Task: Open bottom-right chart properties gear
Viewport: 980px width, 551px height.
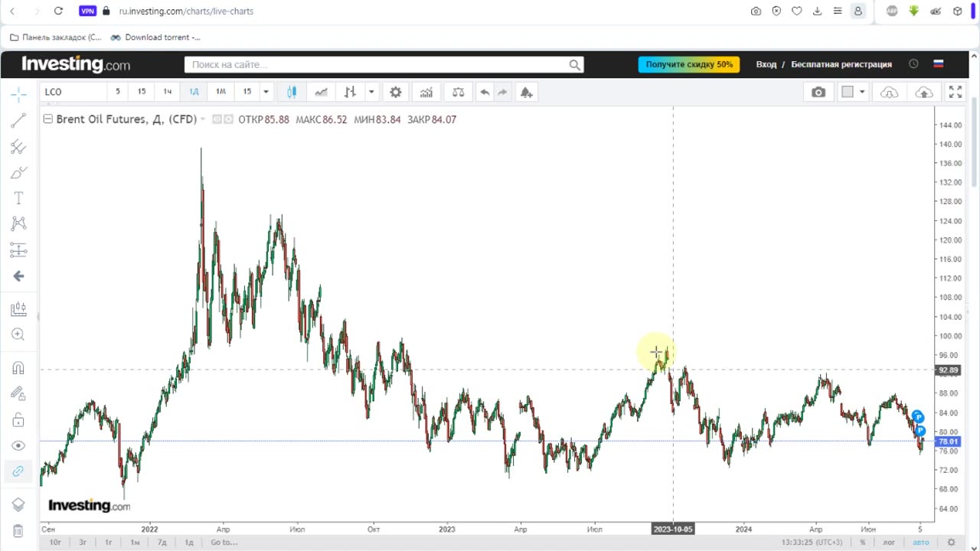Action: (x=952, y=542)
